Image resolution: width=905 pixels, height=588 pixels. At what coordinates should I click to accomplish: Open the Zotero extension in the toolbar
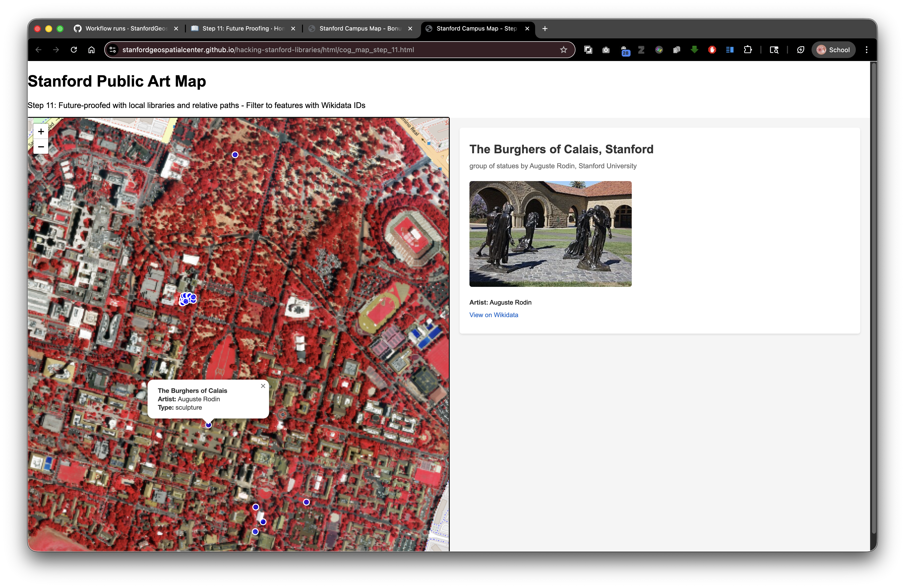coord(641,49)
